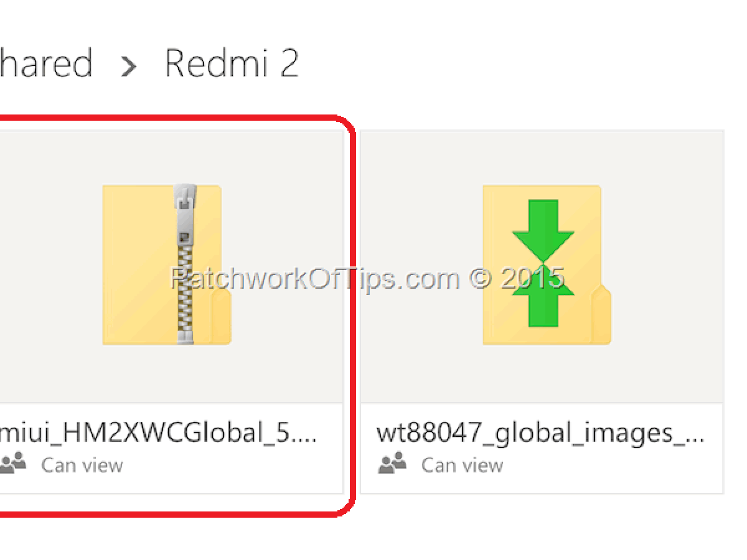Click the info strip below the wt88047 thumbnail
747x560 pixels.
(x=542, y=448)
